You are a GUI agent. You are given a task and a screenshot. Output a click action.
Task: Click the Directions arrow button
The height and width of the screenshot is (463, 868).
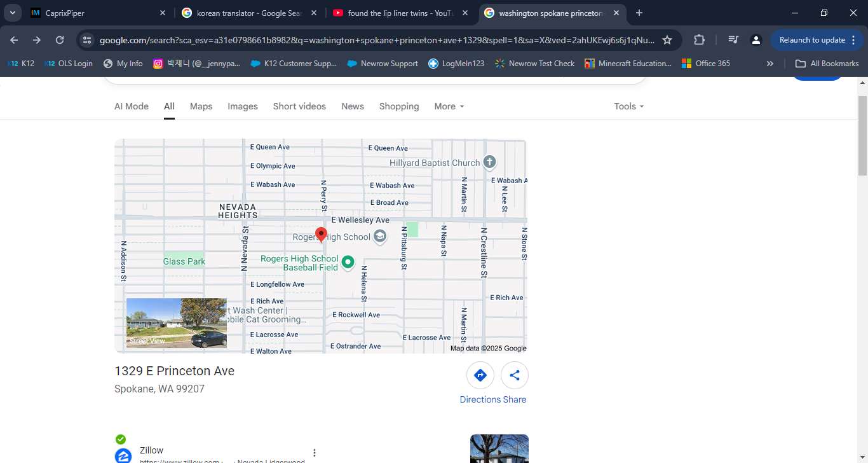pyautogui.click(x=480, y=375)
